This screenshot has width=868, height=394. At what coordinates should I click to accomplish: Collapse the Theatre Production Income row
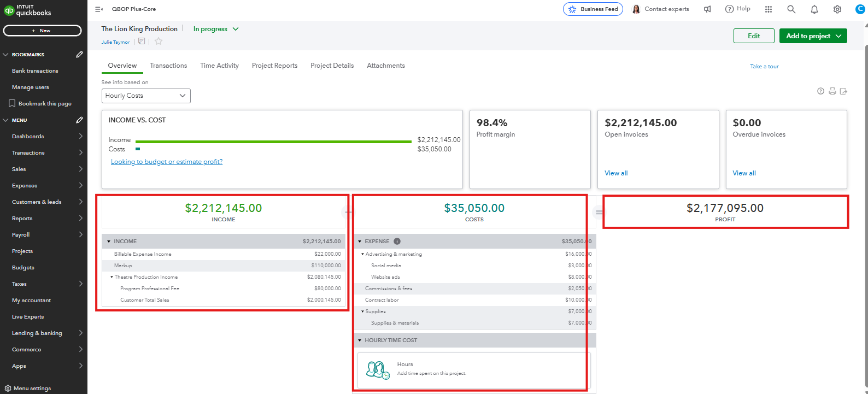point(112,277)
